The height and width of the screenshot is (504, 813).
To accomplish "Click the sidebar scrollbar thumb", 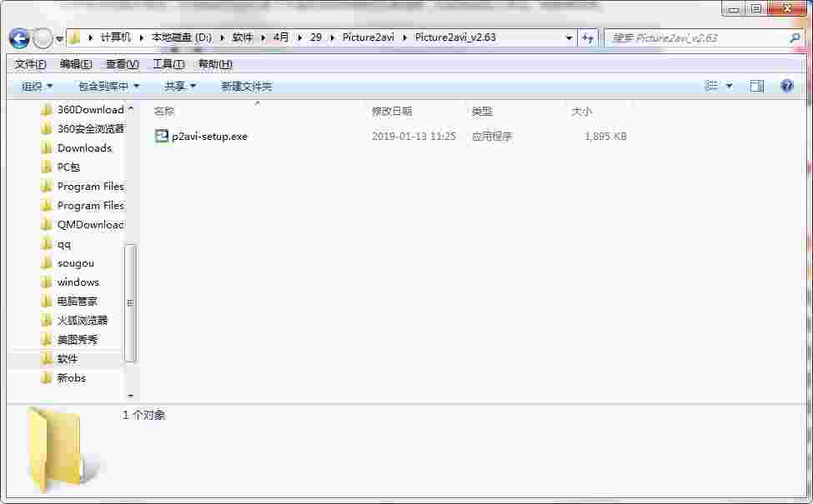I will [130, 302].
